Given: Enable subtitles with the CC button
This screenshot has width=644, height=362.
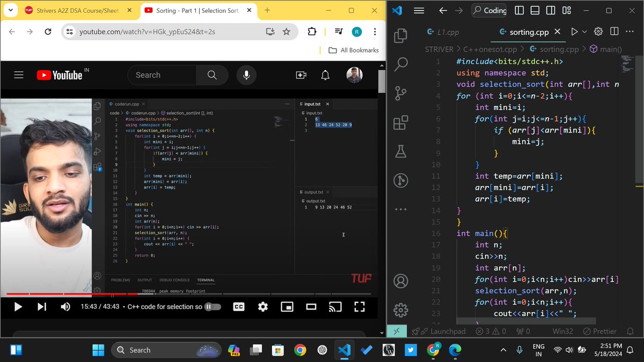Looking at the screenshot, I should [238, 306].
